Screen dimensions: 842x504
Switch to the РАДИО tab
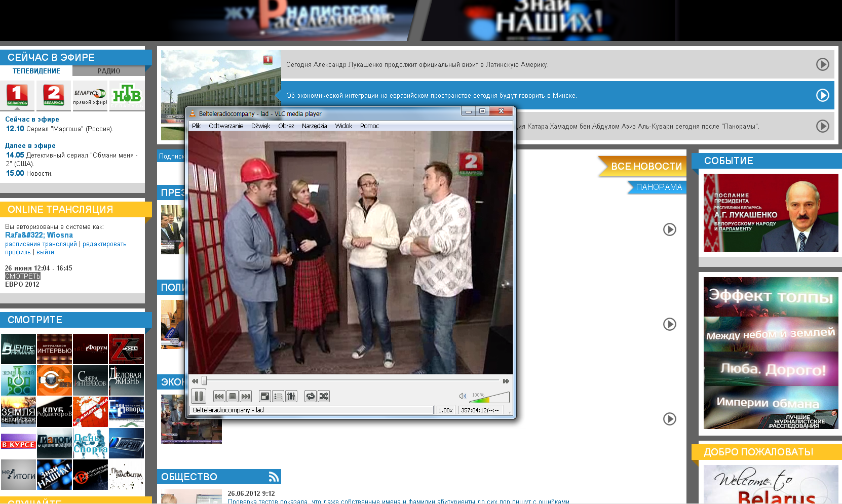point(108,71)
